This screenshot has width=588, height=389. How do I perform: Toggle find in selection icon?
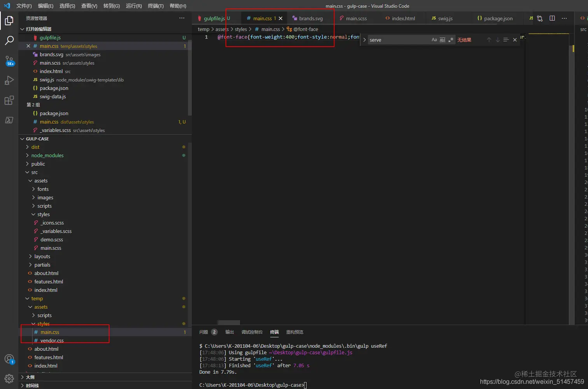click(506, 40)
